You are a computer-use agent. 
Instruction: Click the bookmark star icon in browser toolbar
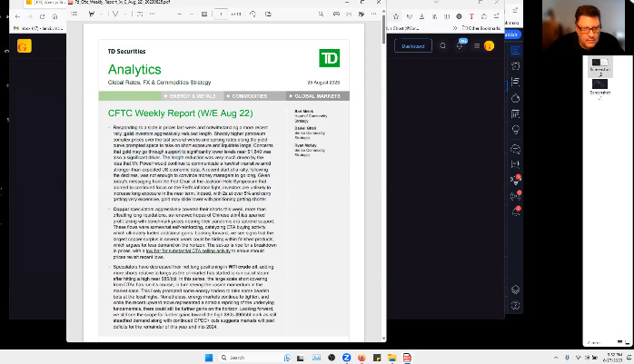396,16
